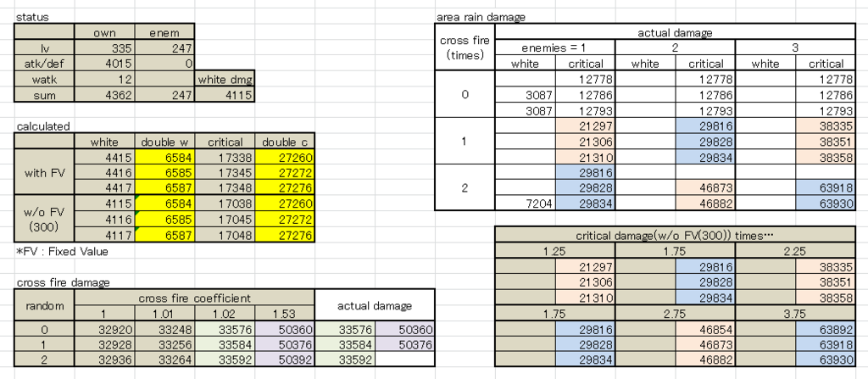Click the "critical damage(w/o FV(300)) times…" header
Screen dimensions: 868x379
(674, 235)
